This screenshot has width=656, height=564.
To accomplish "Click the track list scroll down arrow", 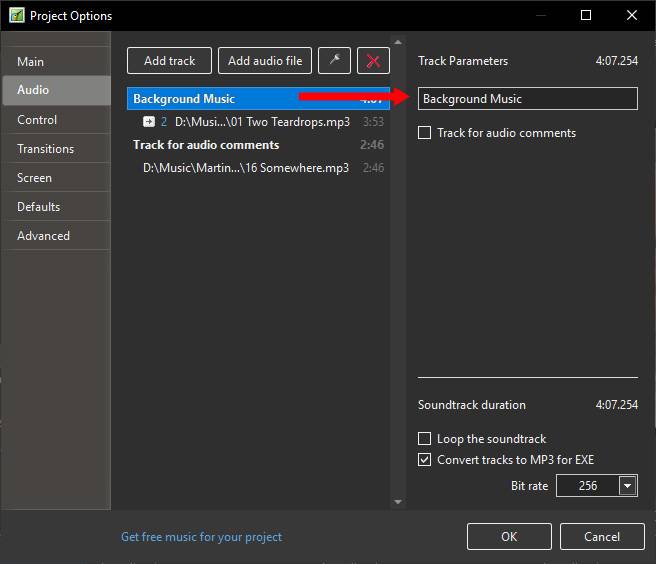I will click(398, 501).
